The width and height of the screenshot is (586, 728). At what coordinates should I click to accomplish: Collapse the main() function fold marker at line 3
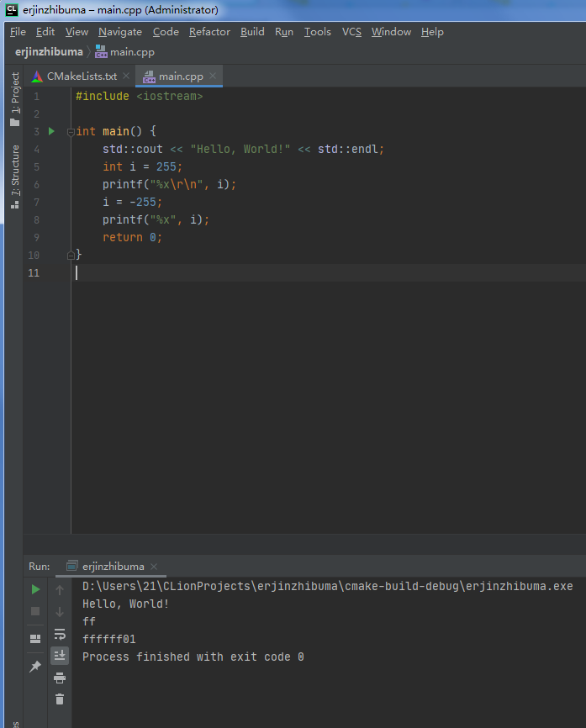pyautogui.click(x=71, y=132)
